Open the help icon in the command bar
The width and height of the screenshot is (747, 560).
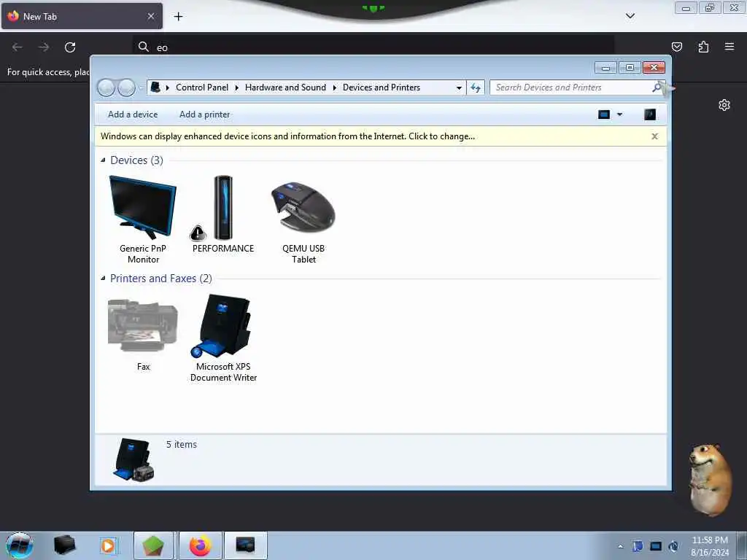point(650,114)
